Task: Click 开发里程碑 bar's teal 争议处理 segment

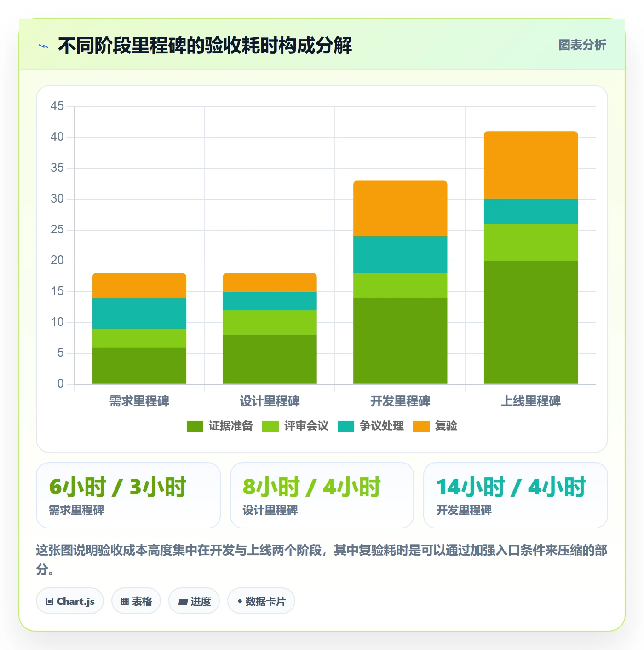Action: click(400, 255)
